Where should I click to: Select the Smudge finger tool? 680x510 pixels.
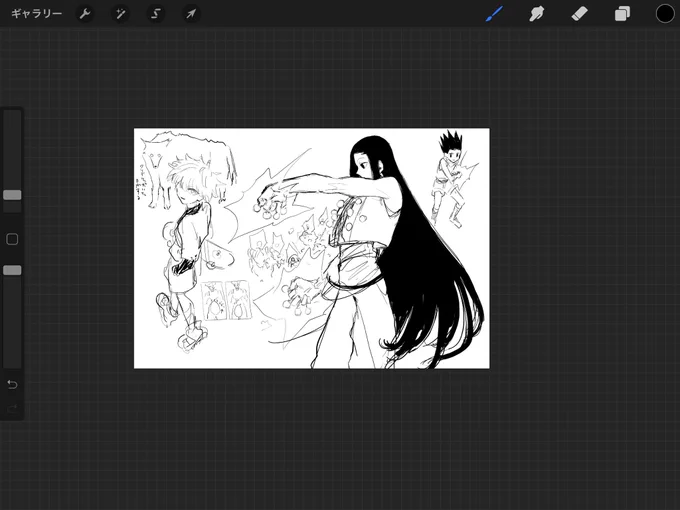tap(536, 14)
